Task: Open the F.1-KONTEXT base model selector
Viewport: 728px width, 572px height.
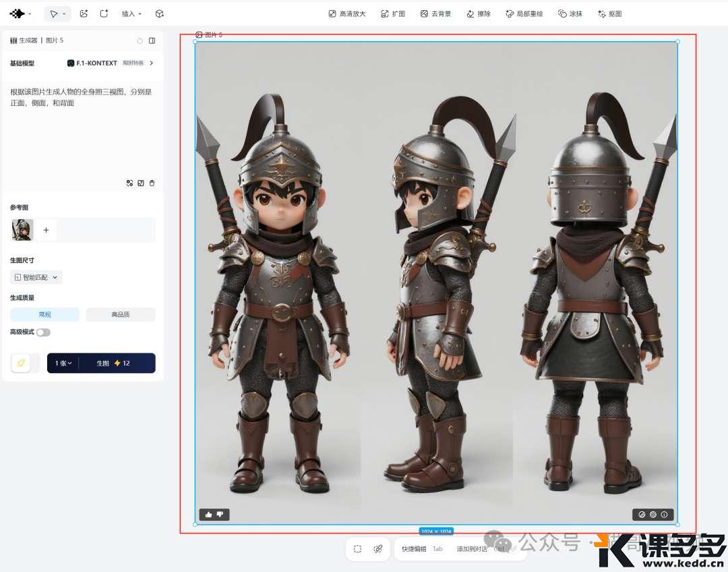Action: [110, 63]
